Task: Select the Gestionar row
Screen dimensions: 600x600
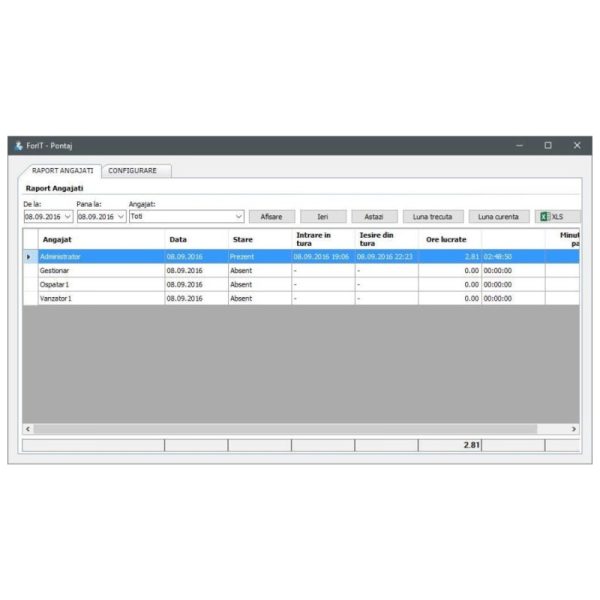Action: tap(100, 270)
